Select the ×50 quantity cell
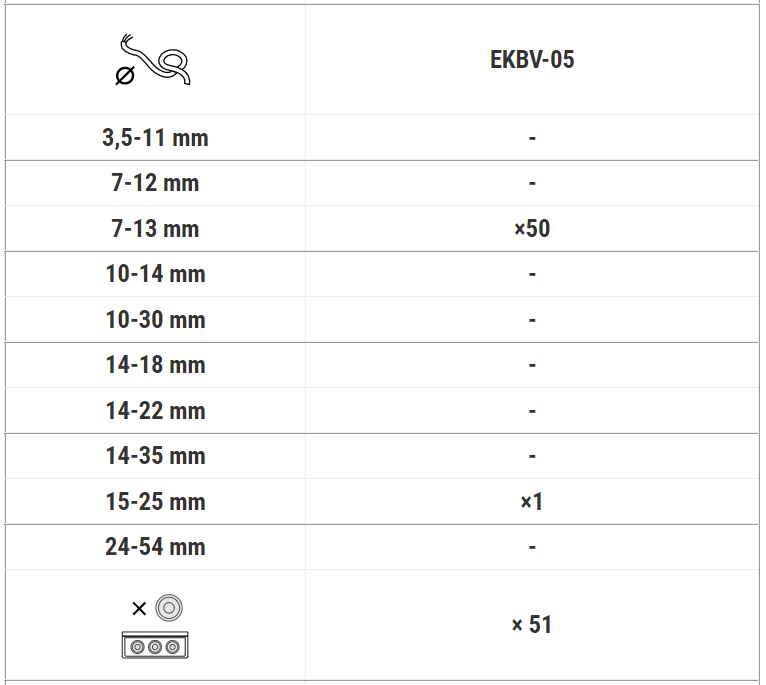 coord(532,228)
